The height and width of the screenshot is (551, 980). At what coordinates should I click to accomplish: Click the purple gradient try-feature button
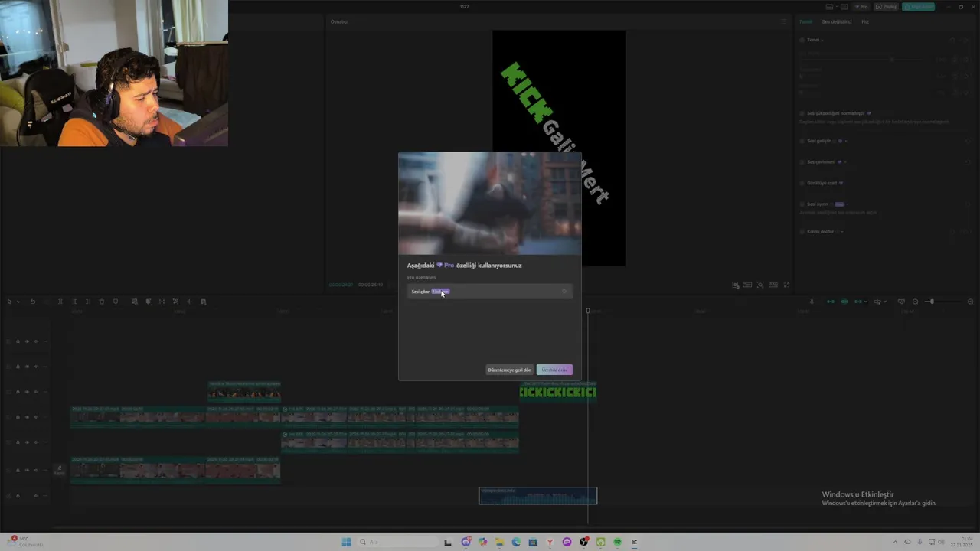(554, 370)
